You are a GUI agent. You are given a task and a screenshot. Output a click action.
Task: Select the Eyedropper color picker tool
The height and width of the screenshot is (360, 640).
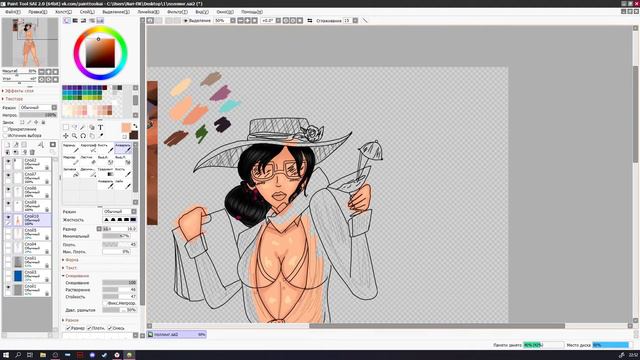coord(100,136)
